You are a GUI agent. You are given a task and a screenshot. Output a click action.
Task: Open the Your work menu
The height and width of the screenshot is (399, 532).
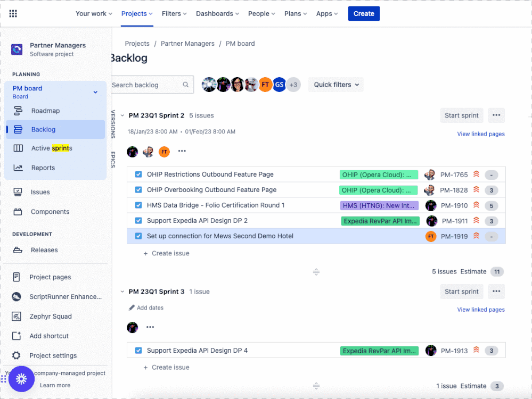(94, 13)
